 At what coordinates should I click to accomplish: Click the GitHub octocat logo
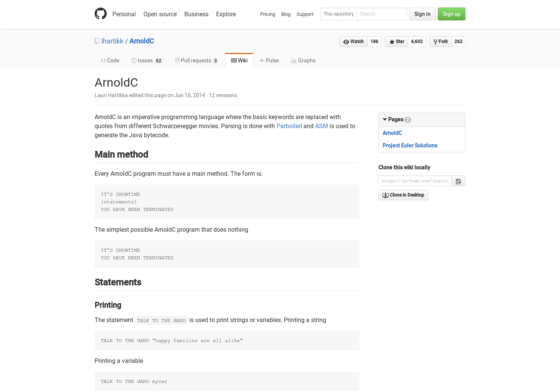(101, 14)
